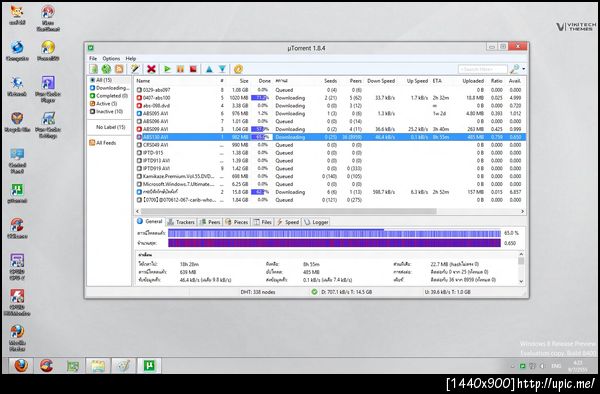
Task: Click the Move Down Queue arrow icon
Action: pyautogui.click(x=222, y=69)
